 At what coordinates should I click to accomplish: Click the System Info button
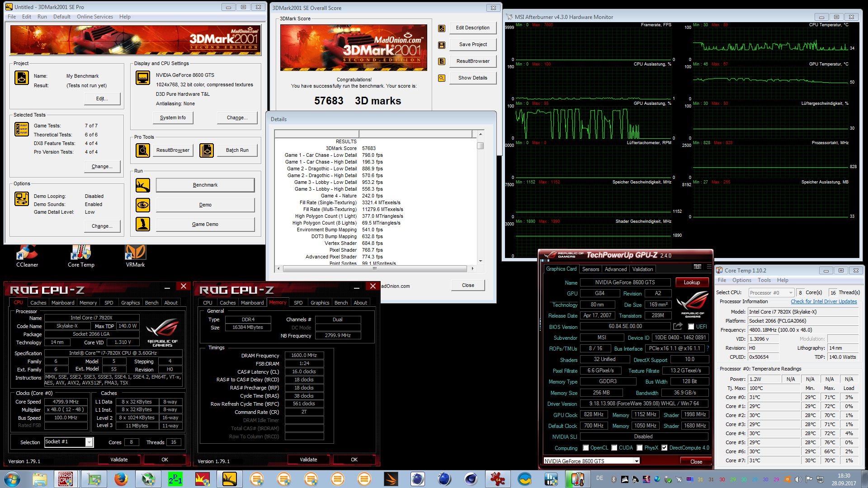click(x=173, y=117)
